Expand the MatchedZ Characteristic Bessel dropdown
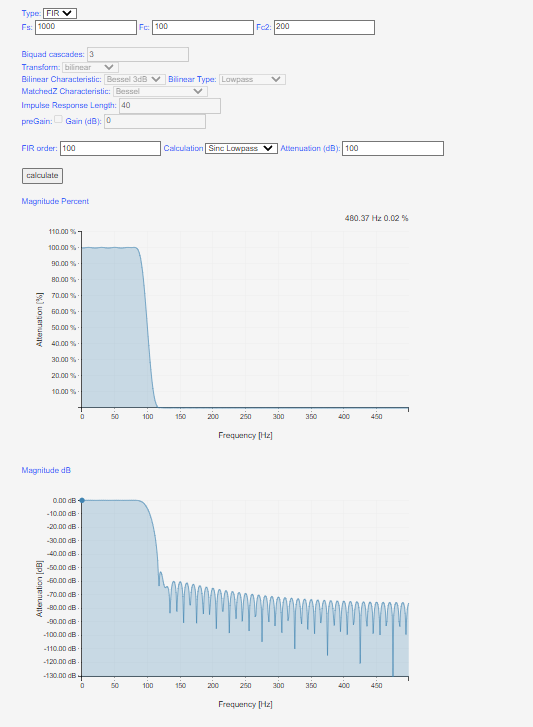This screenshot has height=727, width=533. [x=160, y=91]
